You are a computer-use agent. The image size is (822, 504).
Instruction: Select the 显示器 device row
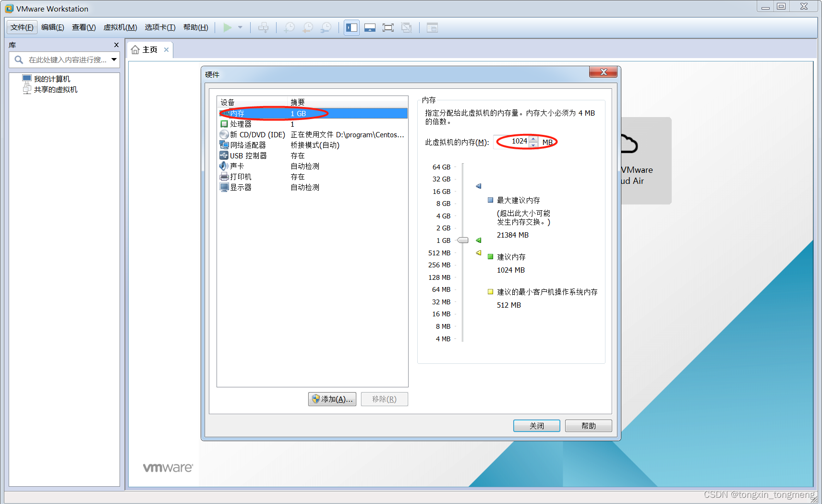[313, 187]
